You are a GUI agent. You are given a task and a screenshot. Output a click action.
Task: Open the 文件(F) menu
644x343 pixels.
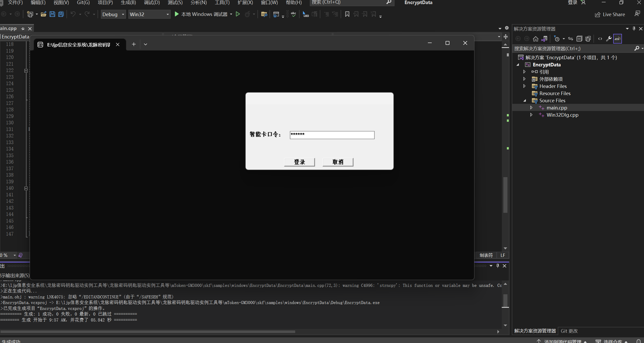click(15, 3)
